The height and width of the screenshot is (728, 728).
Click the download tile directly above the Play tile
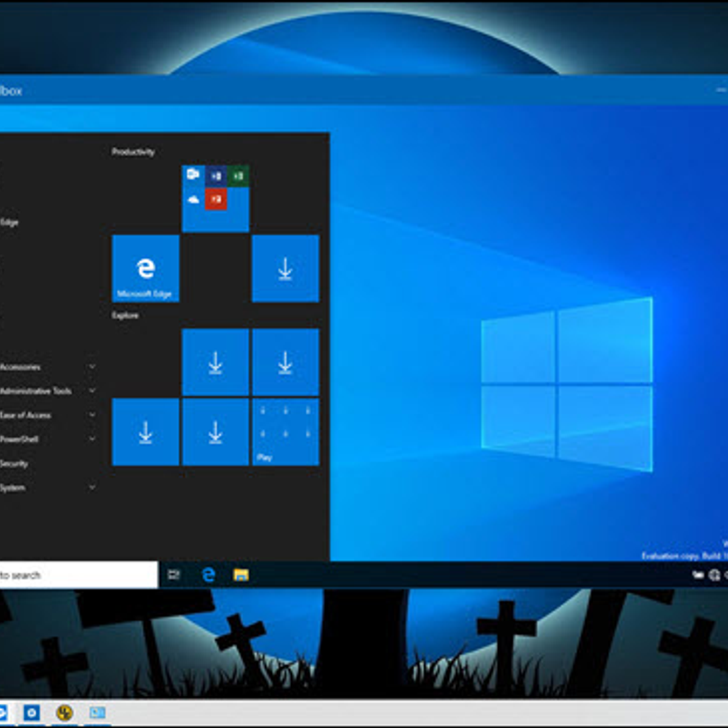[x=285, y=362]
